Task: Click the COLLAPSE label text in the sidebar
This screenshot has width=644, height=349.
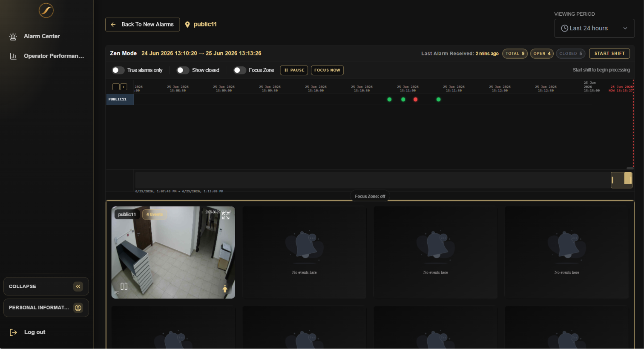Action: coord(23,286)
